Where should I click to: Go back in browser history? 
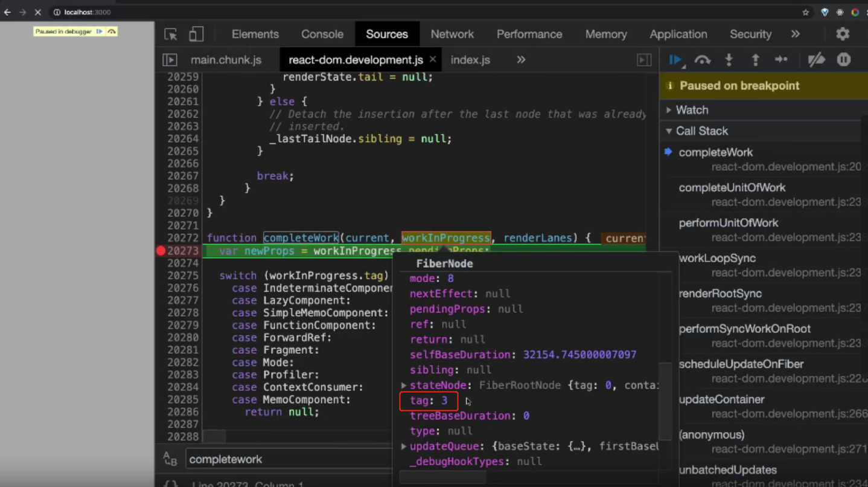[7, 12]
